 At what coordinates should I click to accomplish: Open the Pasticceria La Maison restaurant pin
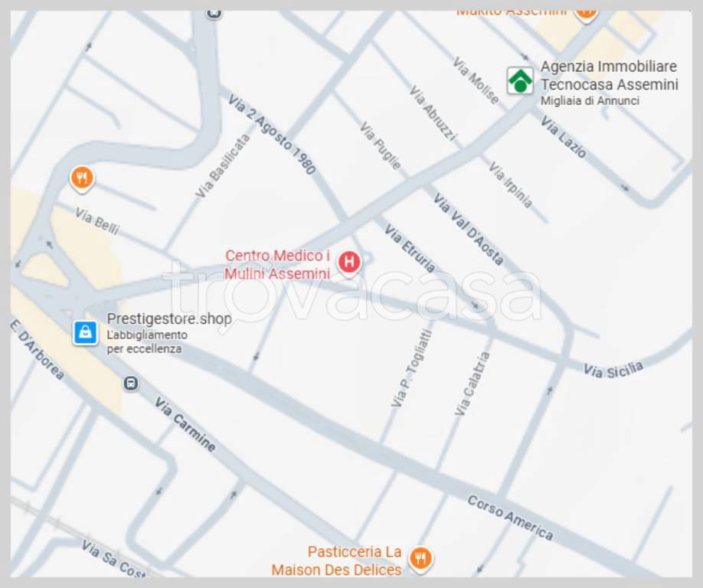(x=420, y=560)
